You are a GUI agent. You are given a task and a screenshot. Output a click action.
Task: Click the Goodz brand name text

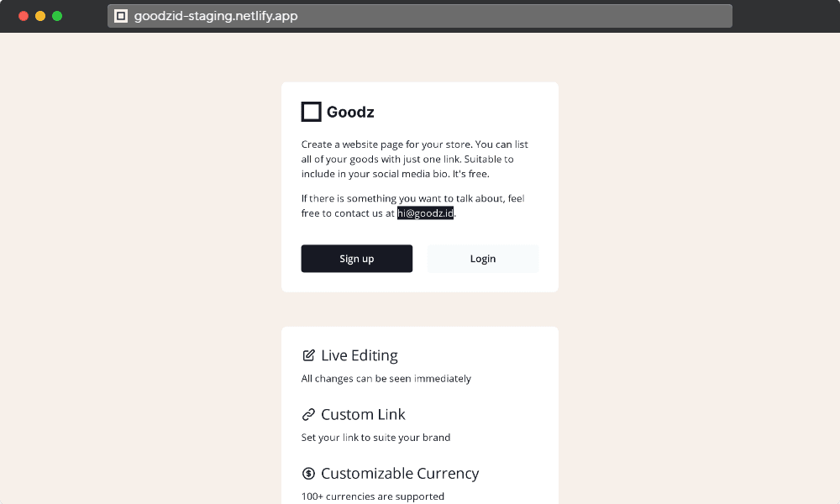tap(350, 112)
